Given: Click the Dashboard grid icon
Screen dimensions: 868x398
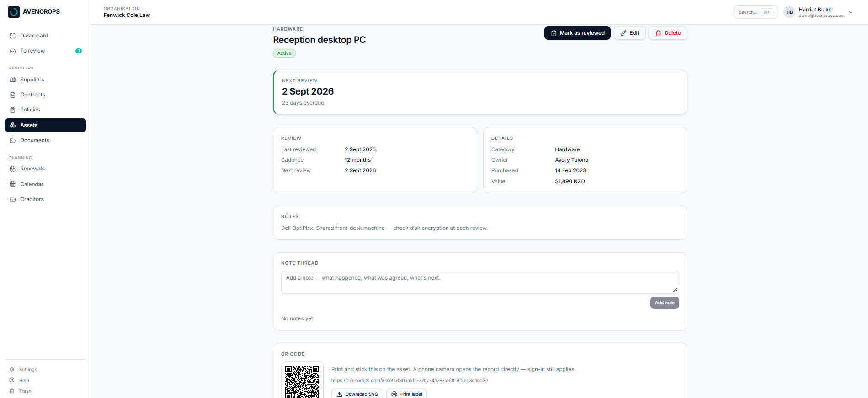Looking at the screenshot, I should [13, 36].
